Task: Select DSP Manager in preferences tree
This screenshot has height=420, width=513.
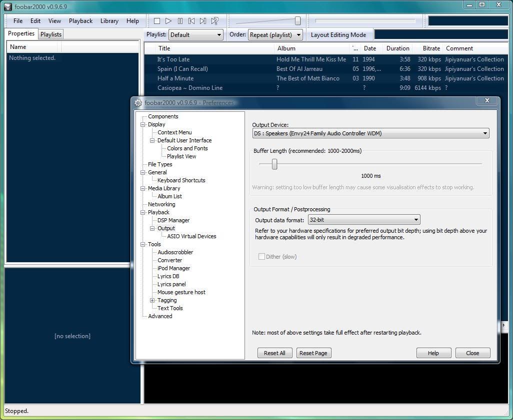Action: click(173, 220)
